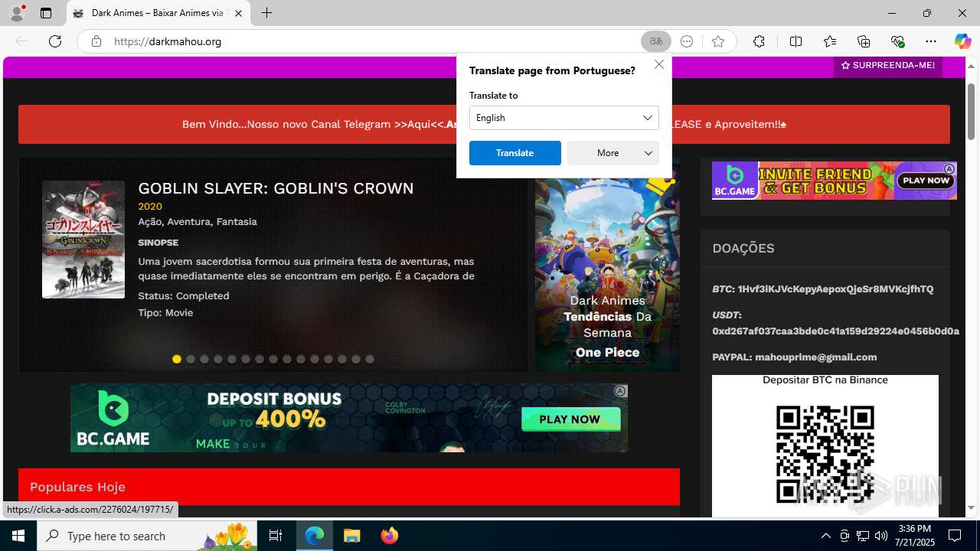The height and width of the screenshot is (551, 980).
Task: Click the scrollbar down arrow
Action: [x=972, y=508]
